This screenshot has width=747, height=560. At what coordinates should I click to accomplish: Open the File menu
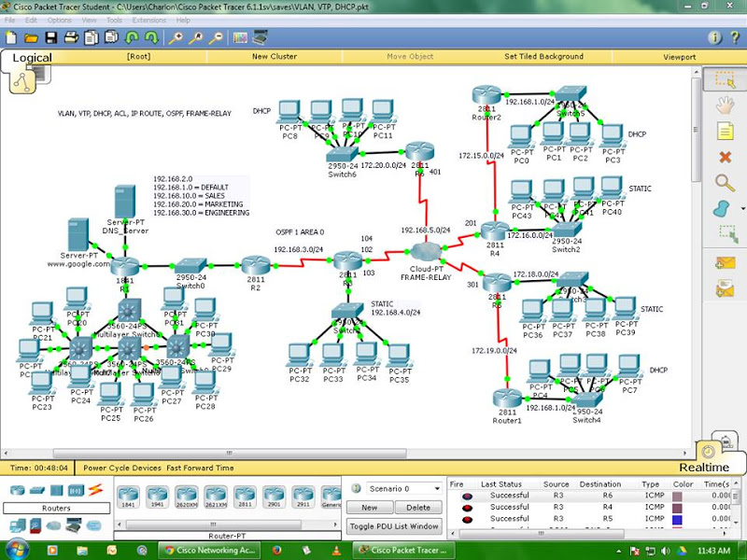9,20
